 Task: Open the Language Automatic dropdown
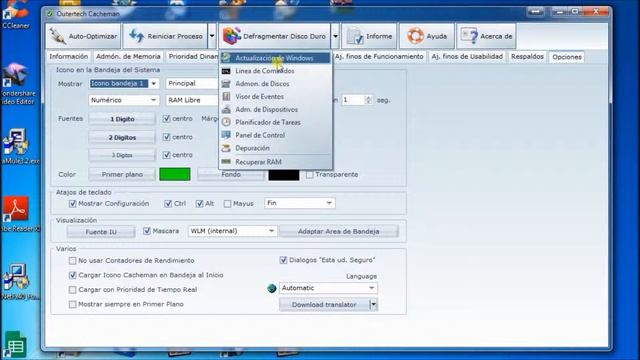point(328,288)
